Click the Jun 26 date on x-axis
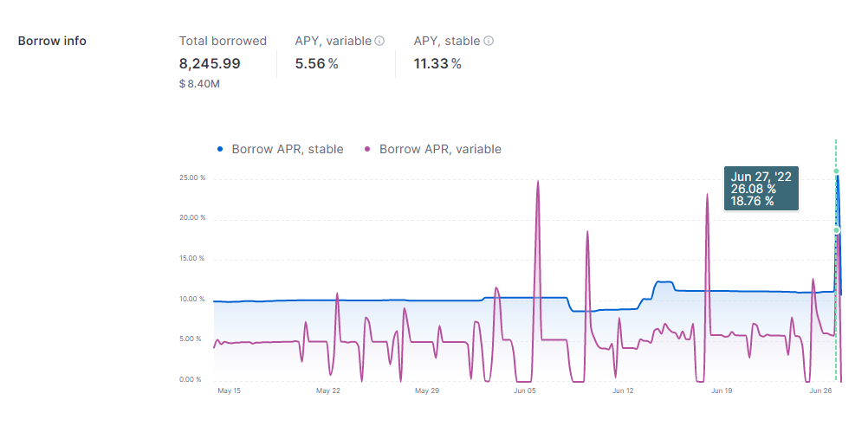Image resolution: width=868 pixels, height=426 pixels. coord(821,391)
